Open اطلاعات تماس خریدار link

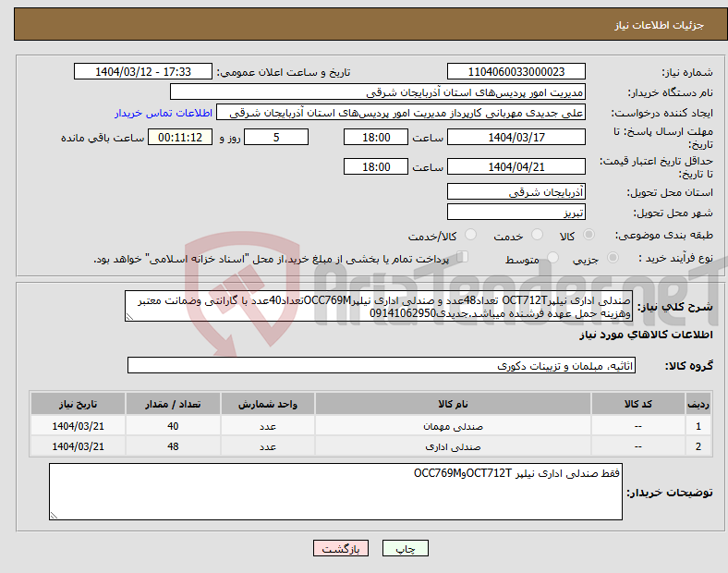(164, 113)
